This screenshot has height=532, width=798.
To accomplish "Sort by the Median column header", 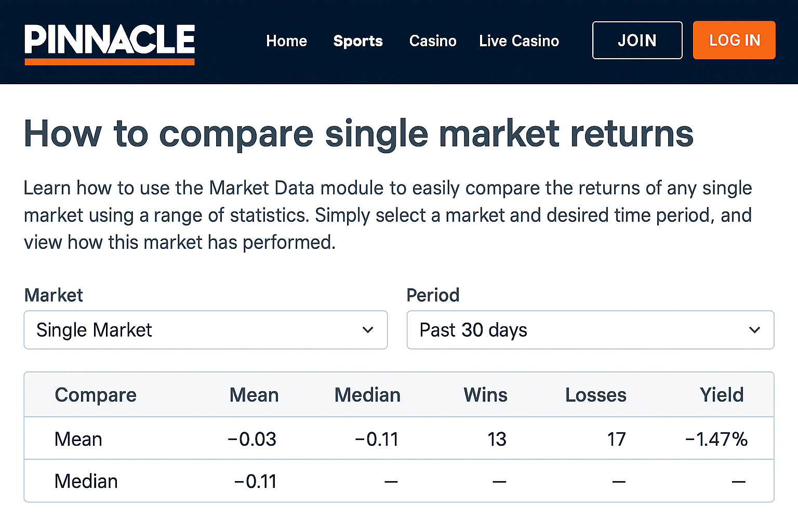I will click(367, 395).
